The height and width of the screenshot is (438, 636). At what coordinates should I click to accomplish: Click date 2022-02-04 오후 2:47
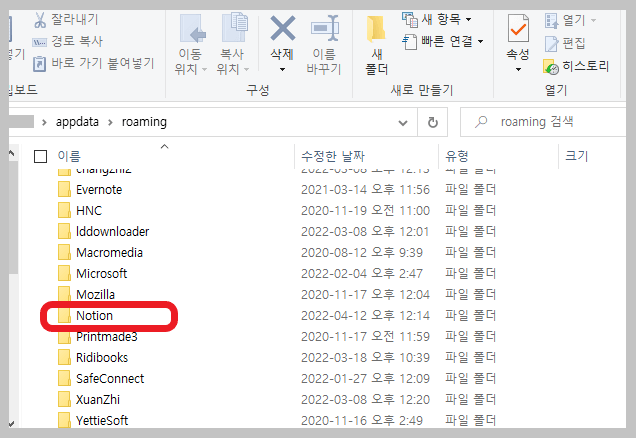point(362,273)
